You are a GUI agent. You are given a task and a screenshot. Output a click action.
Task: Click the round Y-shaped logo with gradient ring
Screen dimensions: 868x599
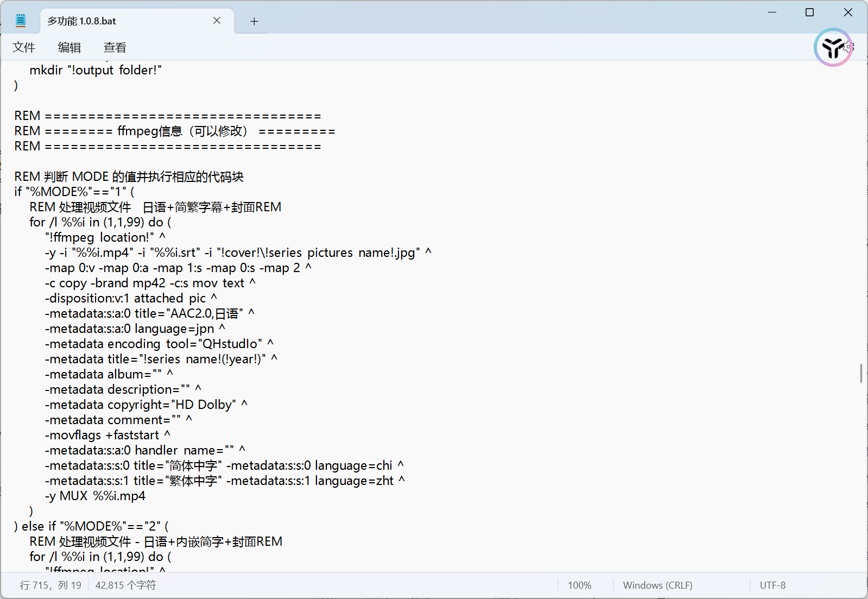pos(833,48)
